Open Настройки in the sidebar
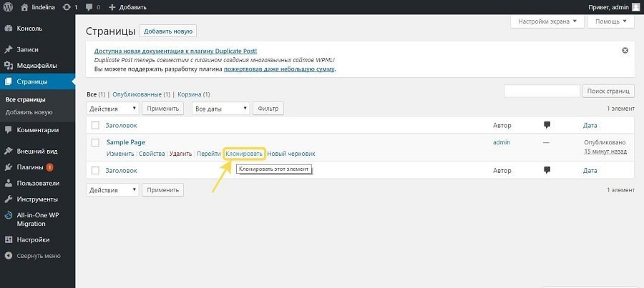Image resolution: width=644 pixels, height=288 pixels. tap(33, 239)
